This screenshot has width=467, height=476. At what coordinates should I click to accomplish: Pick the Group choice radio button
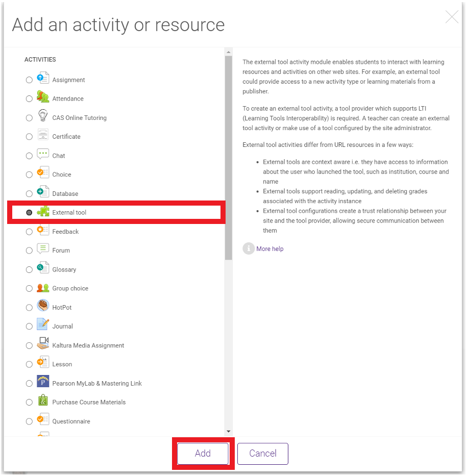(x=29, y=288)
